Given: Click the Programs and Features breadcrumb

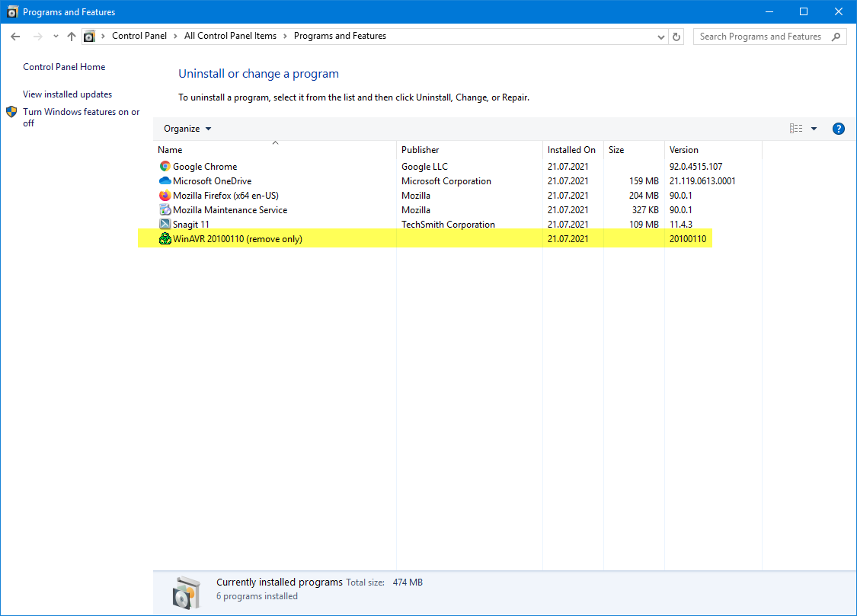Looking at the screenshot, I should [340, 36].
